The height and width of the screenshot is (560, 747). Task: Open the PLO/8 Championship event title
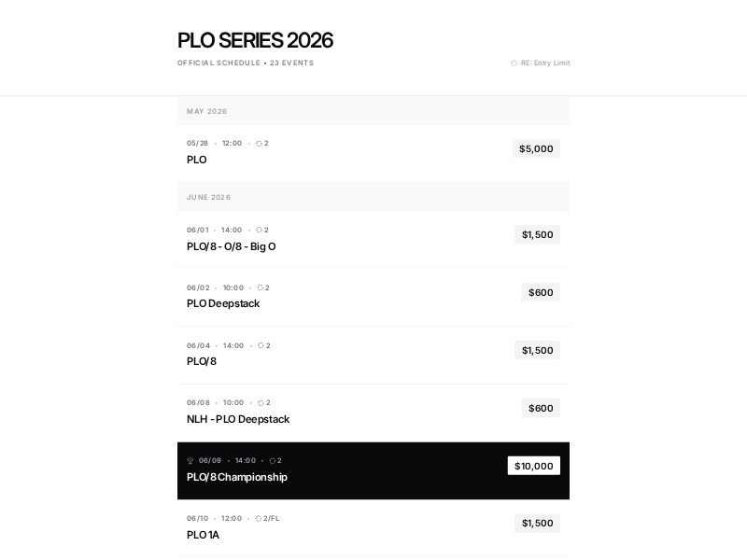pyautogui.click(x=236, y=477)
